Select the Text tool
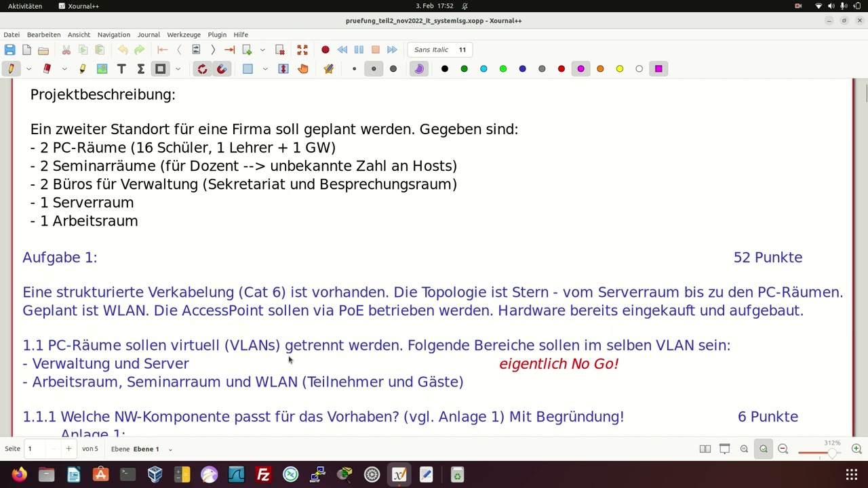This screenshot has height=488, width=868. (121, 68)
